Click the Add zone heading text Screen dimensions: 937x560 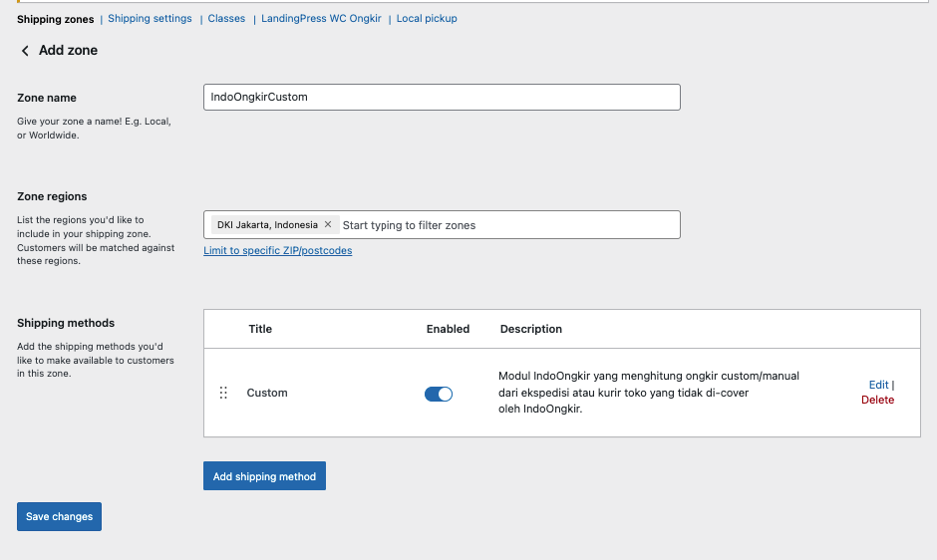68,51
